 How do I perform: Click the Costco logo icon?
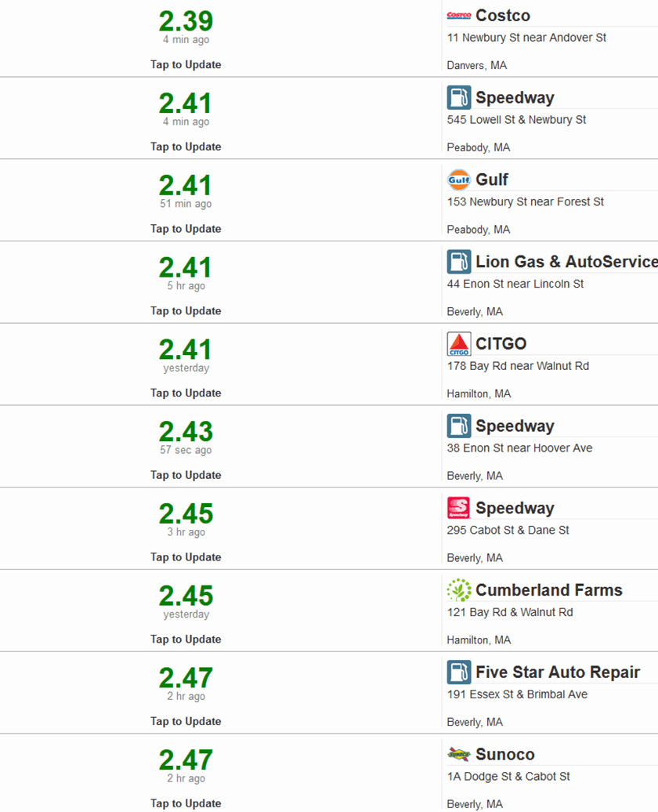pyautogui.click(x=458, y=16)
